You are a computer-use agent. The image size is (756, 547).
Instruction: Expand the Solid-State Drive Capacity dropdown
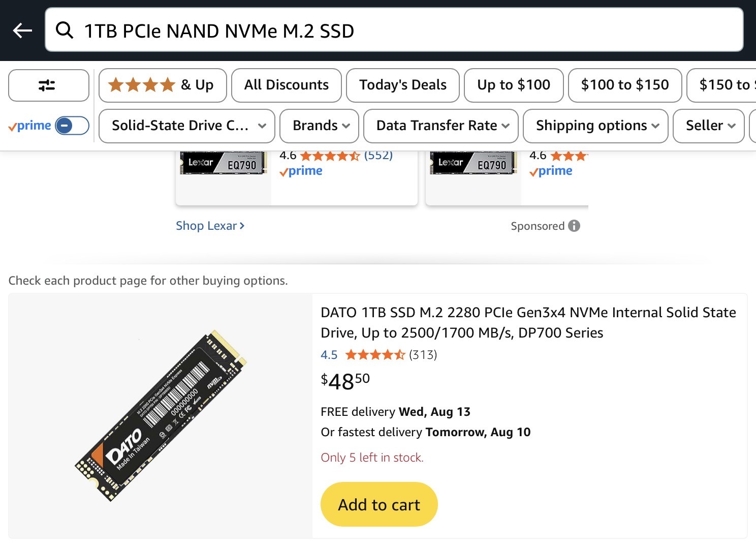pos(186,126)
